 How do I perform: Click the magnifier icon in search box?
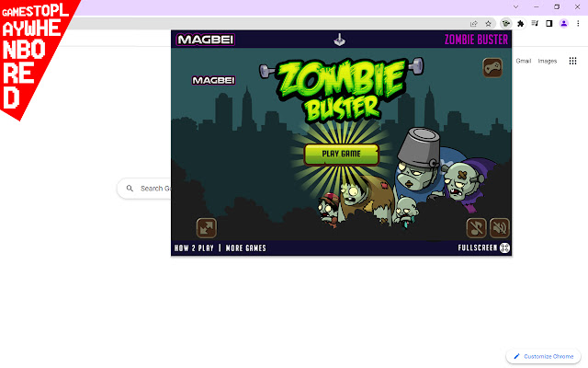[x=130, y=188]
